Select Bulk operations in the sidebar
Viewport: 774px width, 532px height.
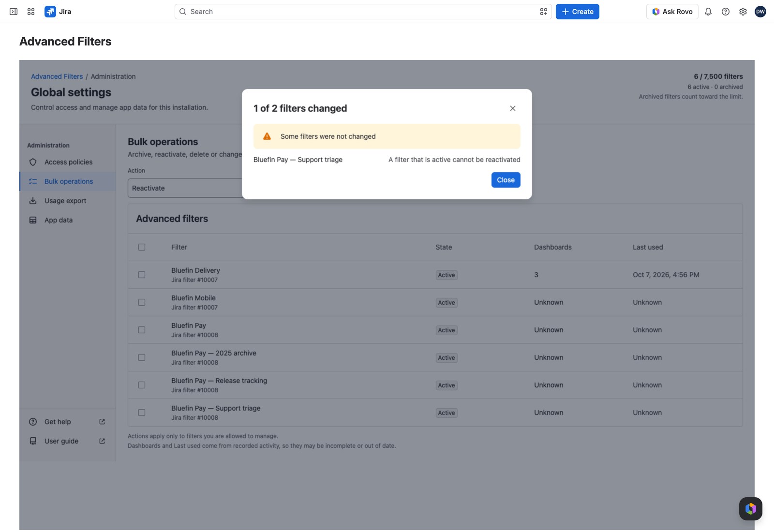tap(68, 181)
